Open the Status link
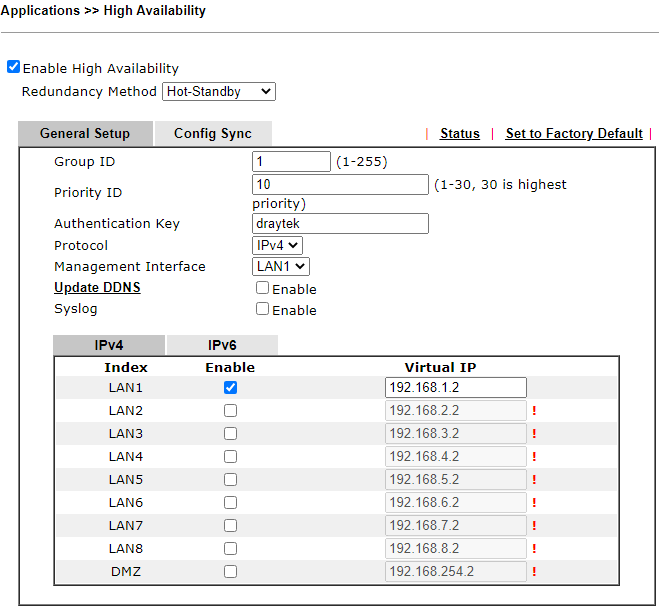Screen dimensions: 659x612 click(460, 134)
